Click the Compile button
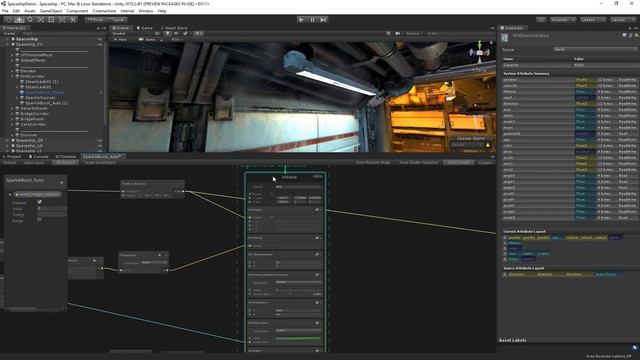The height and width of the screenshot is (360, 640). pyautogui.click(x=485, y=162)
